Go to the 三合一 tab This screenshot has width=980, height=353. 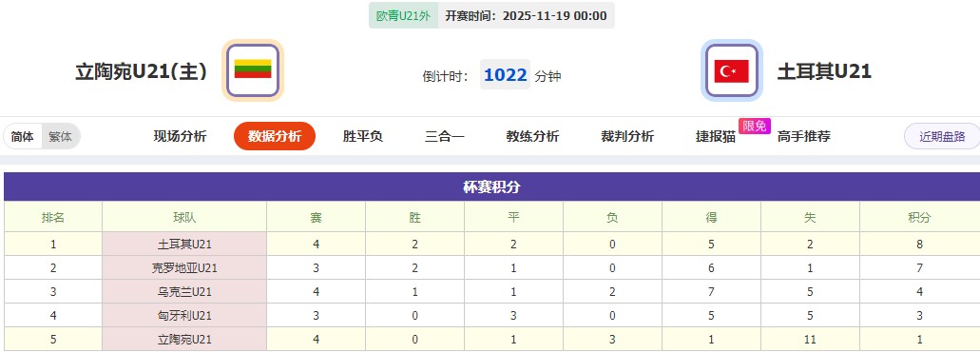(x=445, y=136)
